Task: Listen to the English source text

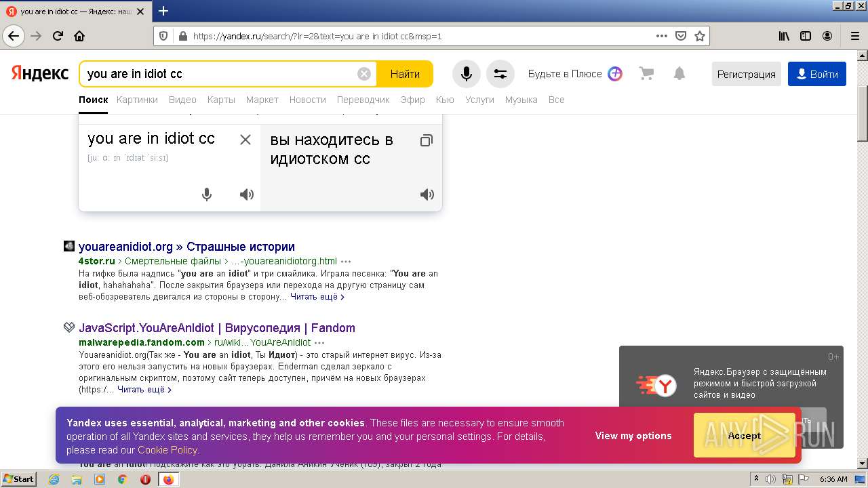Action: (247, 195)
